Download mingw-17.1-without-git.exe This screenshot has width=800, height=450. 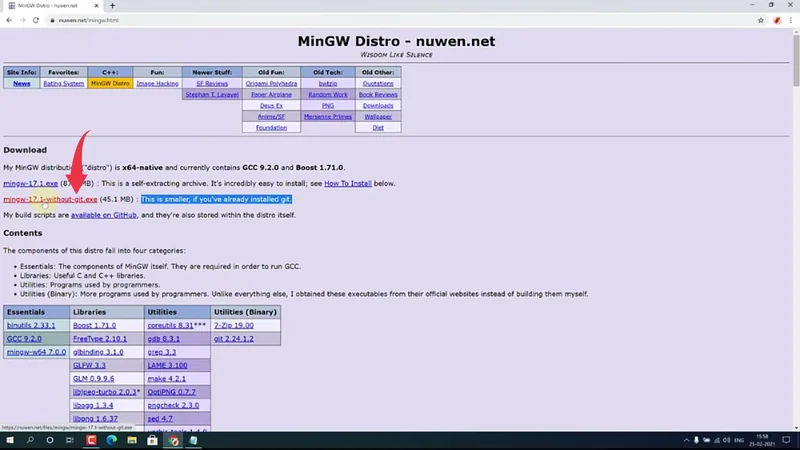(x=50, y=199)
